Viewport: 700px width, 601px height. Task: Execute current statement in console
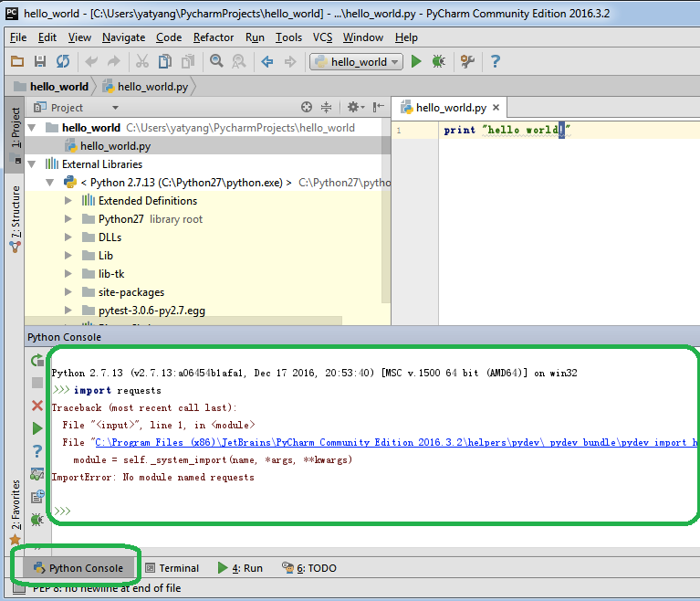point(37,428)
